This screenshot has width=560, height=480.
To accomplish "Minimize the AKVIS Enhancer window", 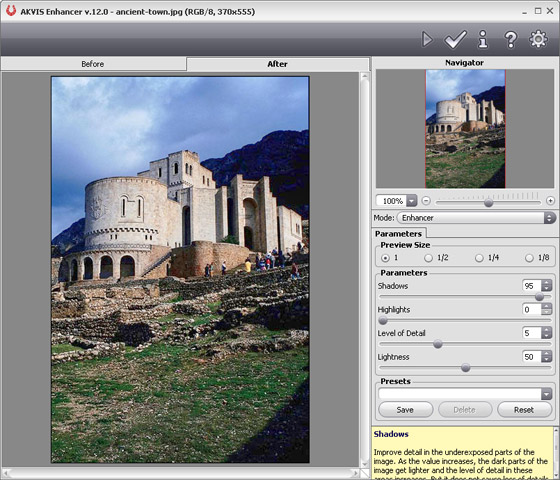I will tap(524, 11).
